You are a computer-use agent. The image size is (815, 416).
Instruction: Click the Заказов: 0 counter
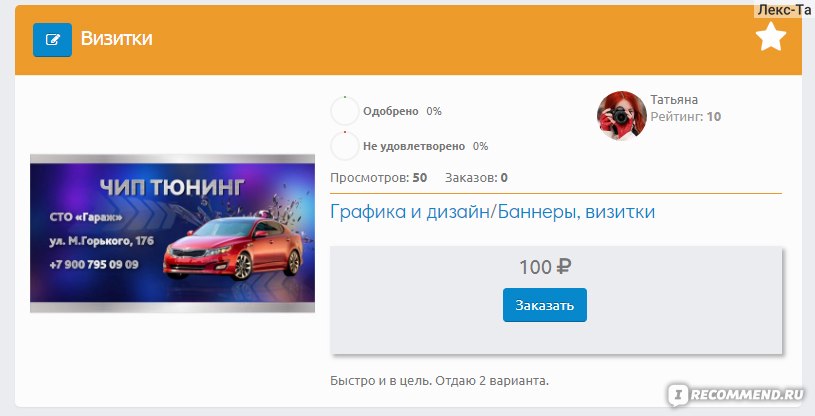[476, 178]
